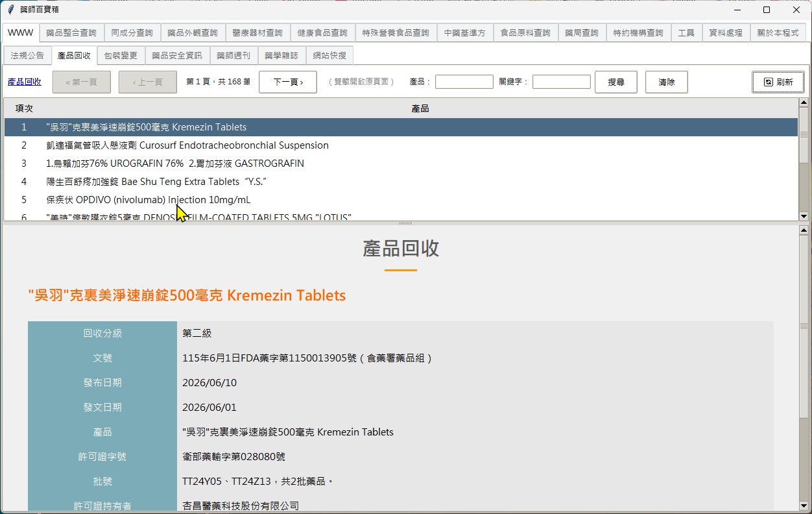The width and height of the screenshot is (812, 514).
Task: Click the 批號 label cell
Action: pyautogui.click(x=102, y=482)
